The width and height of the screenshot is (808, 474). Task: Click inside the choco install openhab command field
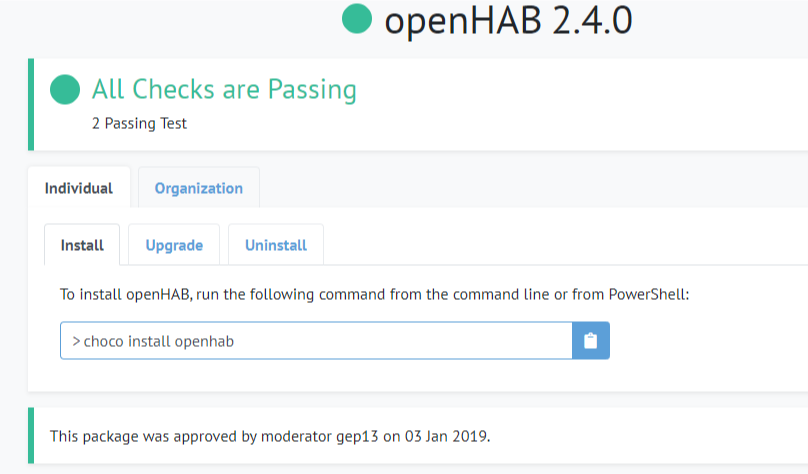tap(315, 341)
